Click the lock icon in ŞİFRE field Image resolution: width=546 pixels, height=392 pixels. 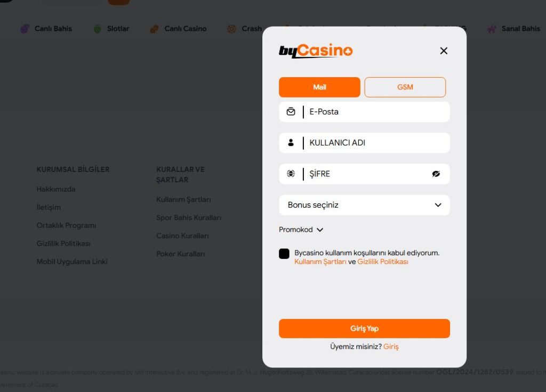291,174
